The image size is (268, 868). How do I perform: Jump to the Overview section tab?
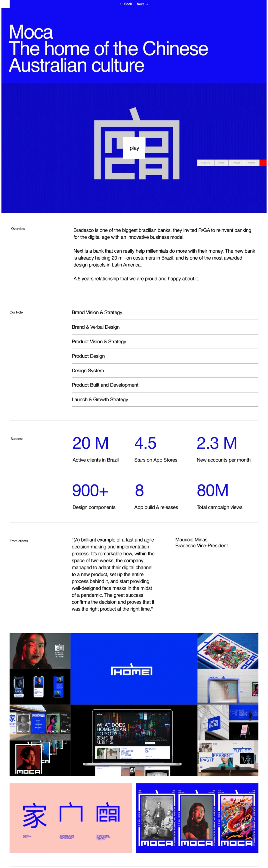pyautogui.click(x=206, y=163)
